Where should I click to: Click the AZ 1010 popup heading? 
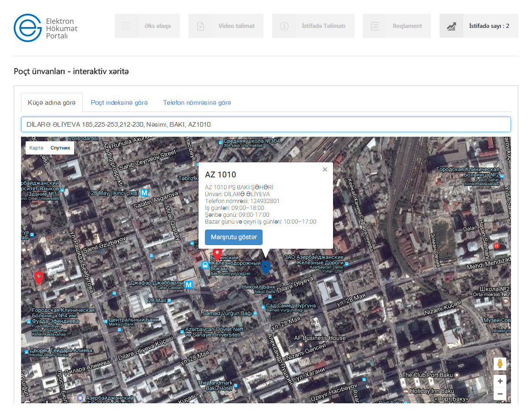coord(220,175)
